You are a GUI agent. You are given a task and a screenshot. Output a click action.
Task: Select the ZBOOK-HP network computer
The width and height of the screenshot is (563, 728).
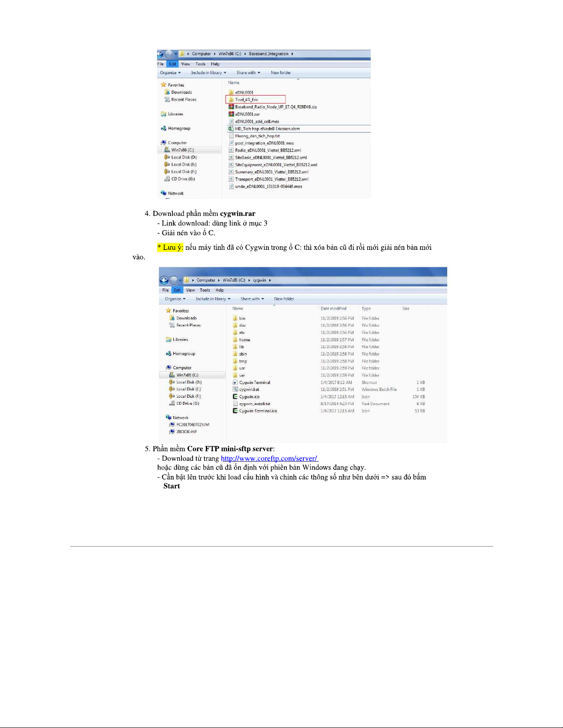click(186, 432)
